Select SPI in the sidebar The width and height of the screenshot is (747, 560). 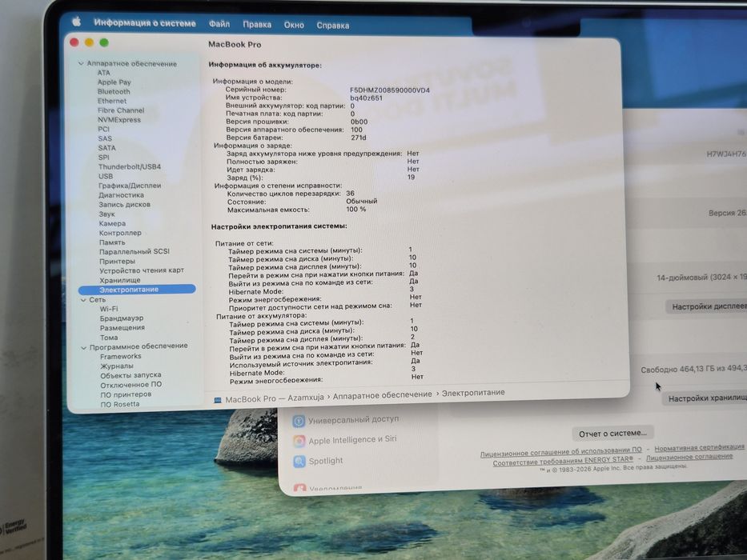[x=103, y=157]
